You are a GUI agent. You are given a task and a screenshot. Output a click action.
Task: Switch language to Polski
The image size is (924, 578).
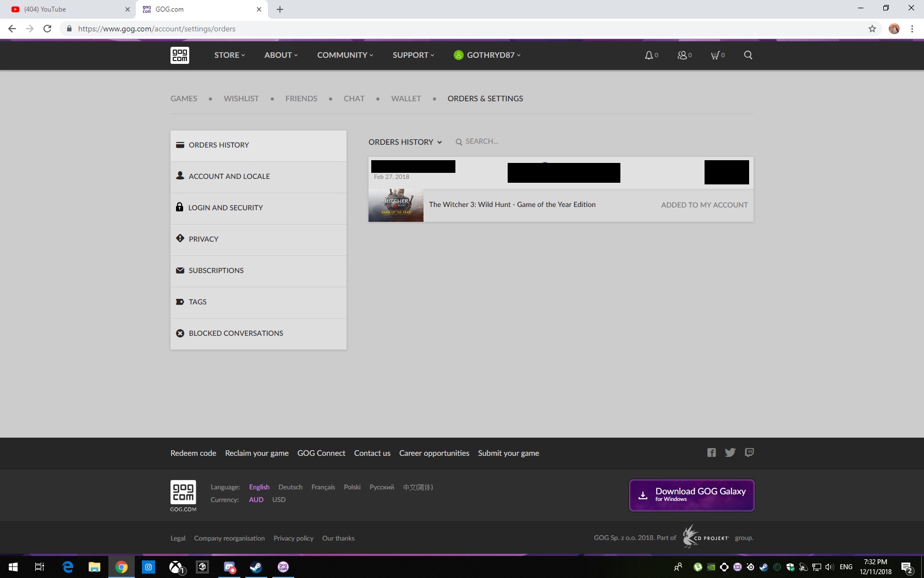(352, 487)
